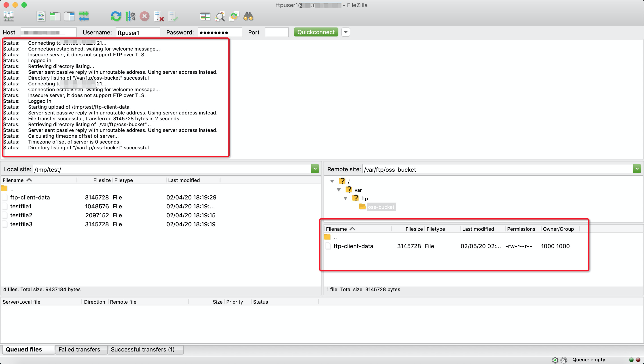Image resolution: width=644 pixels, height=364 pixels.
Task: Click the Quickconnect button
Action: point(316,32)
